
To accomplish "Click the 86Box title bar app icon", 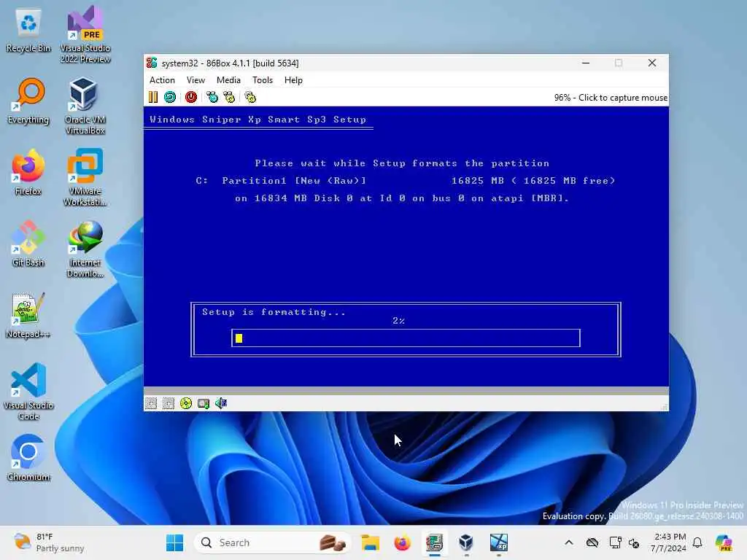I will pos(152,63).
